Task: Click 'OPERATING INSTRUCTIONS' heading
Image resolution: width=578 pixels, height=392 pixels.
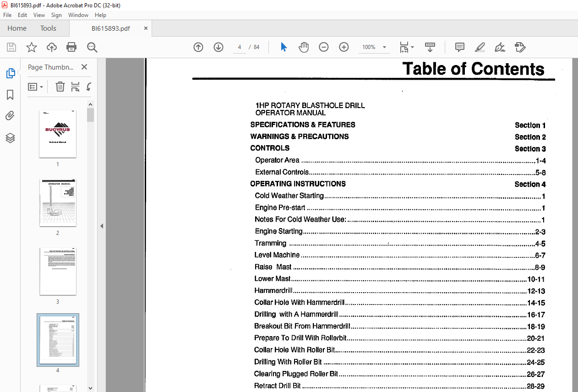Action: [x=298, y=184]
